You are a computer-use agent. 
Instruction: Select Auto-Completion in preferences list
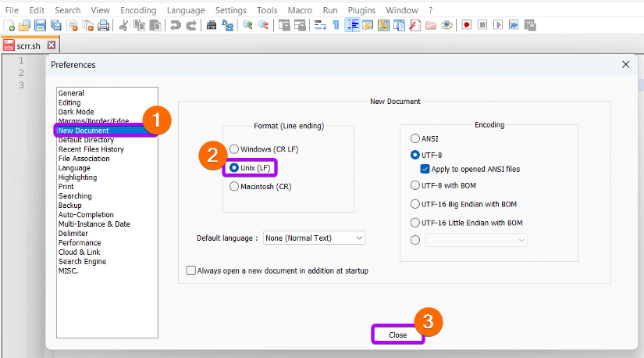tap(86, 215)
